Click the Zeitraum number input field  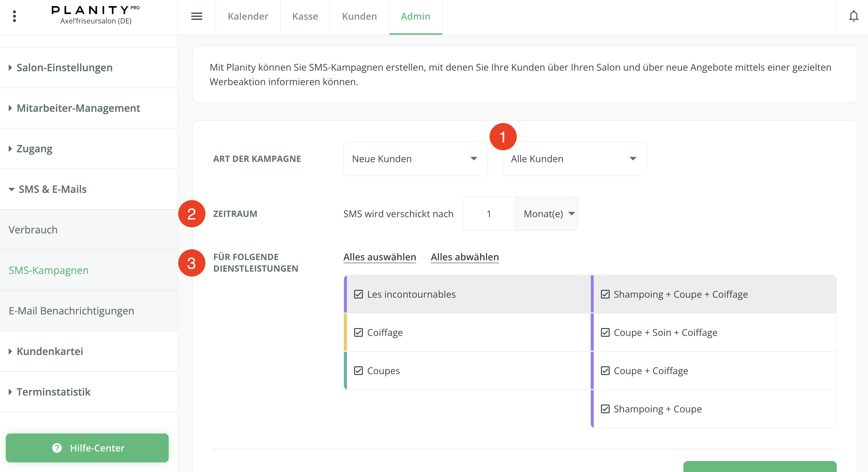[489, 214]
